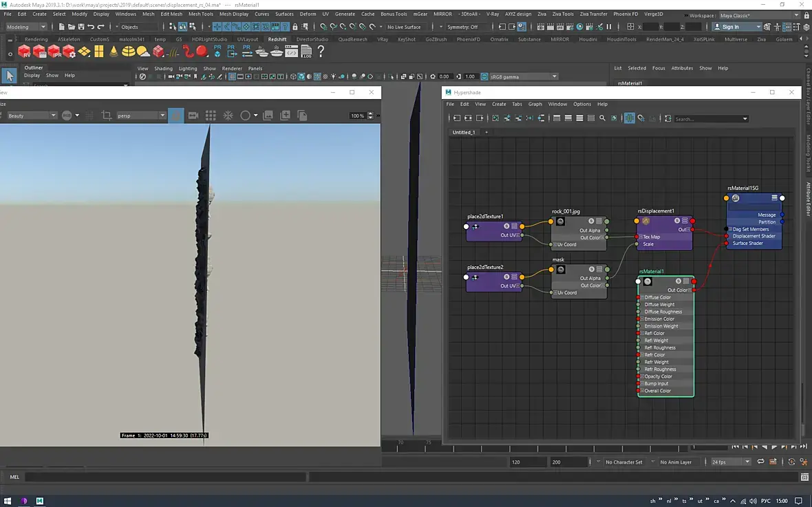The image size is (812, 507).
Task: Open the Beauty AOV dropdown
Action: coord(32,116)
